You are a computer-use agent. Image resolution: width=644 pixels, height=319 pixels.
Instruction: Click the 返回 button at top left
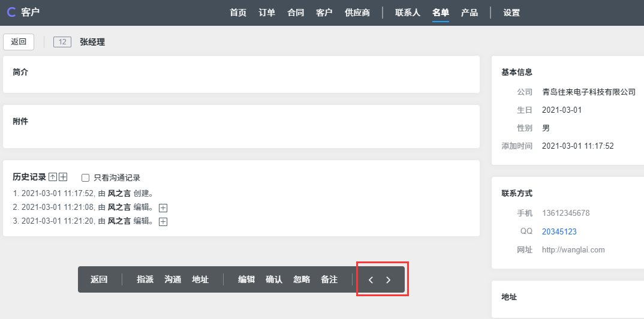click(x=19, y=42)
